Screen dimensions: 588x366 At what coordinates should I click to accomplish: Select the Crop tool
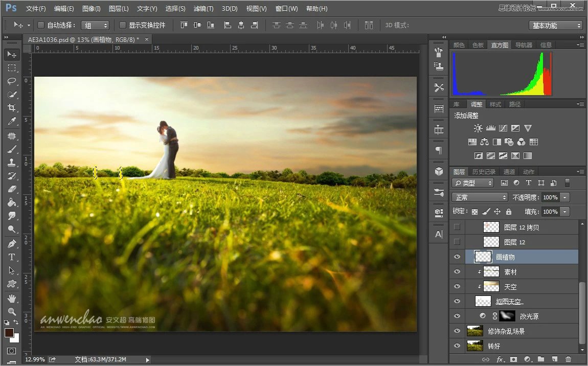11,108
